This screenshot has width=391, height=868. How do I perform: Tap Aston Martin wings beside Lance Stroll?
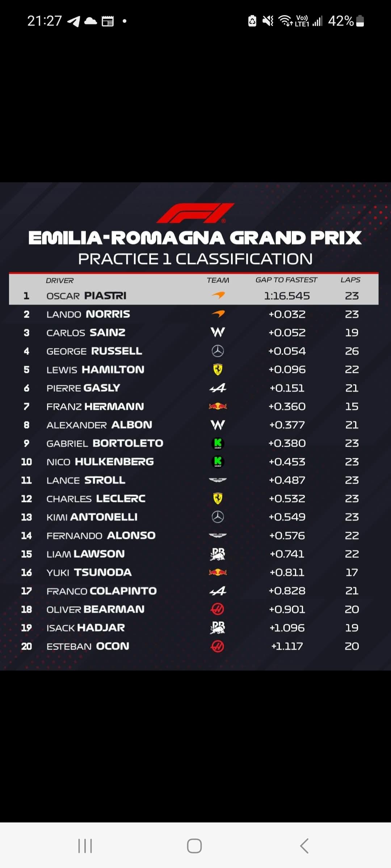click(x=218, y=480)
